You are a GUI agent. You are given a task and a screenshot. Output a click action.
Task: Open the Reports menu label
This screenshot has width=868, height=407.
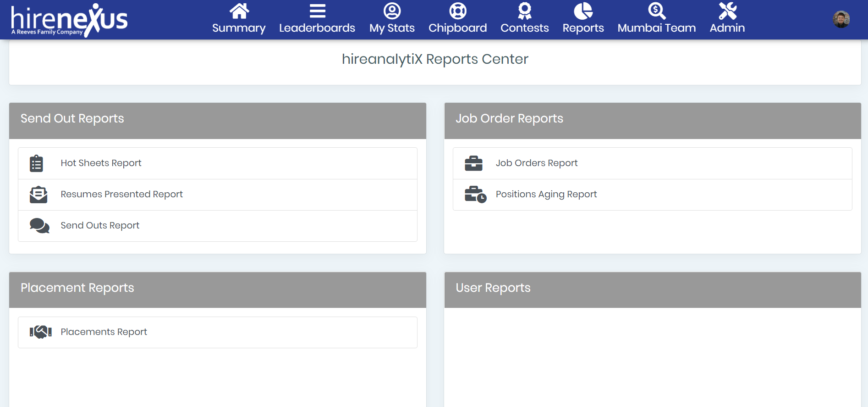pos(583,28)
